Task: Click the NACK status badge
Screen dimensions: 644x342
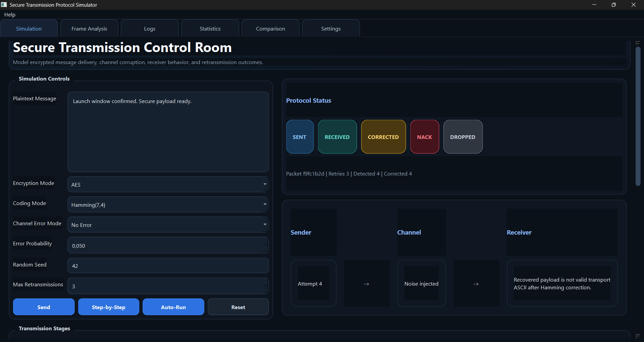Action: click(425, 137)
